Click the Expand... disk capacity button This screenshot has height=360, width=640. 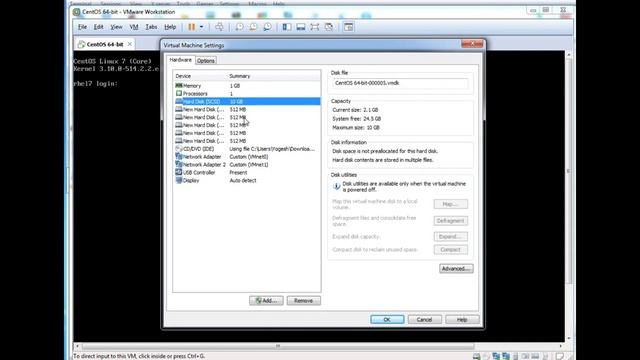click(451, 237)
